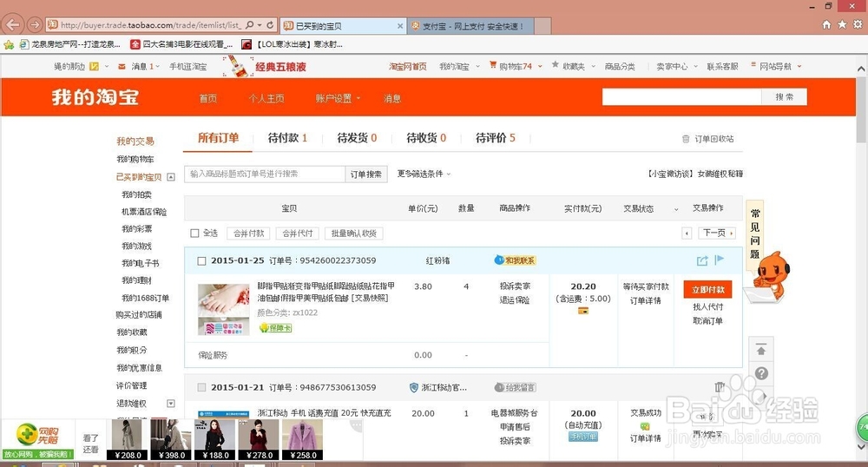Open the 更多筛选条件 dropdown

point(424,174)
